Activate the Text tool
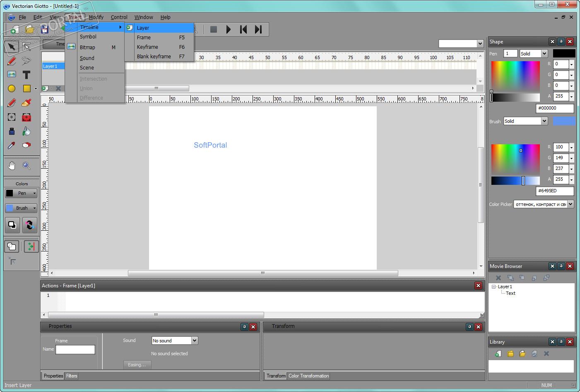 pos(26,74)
